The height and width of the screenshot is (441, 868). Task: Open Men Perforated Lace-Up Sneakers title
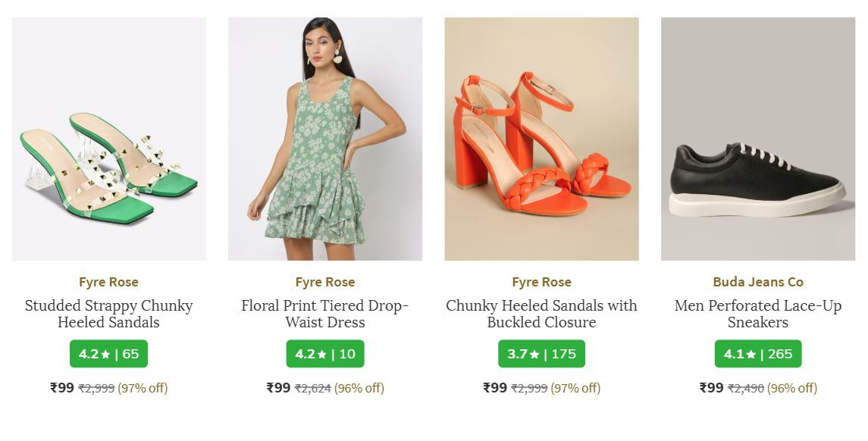coord(758,314)
